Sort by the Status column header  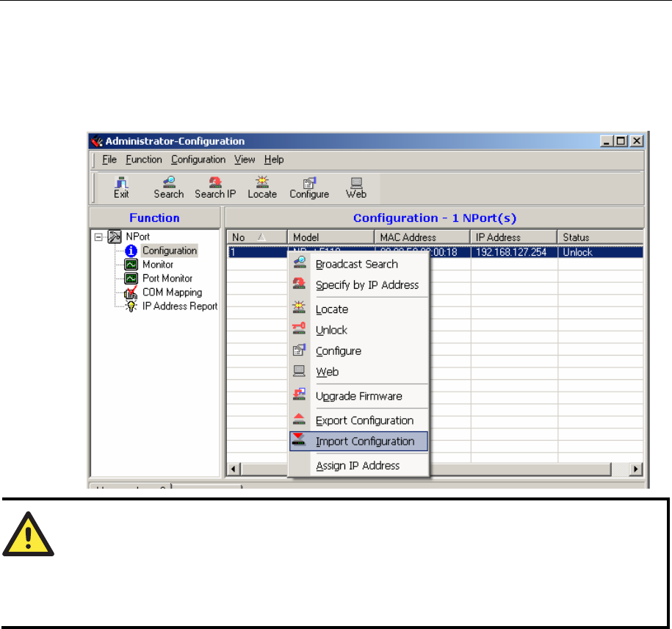pos(601,237)
